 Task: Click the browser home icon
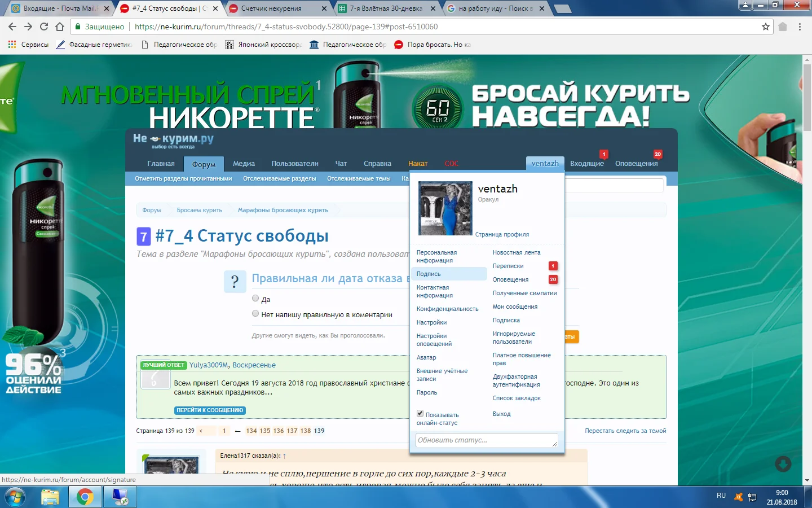(60, 27)
